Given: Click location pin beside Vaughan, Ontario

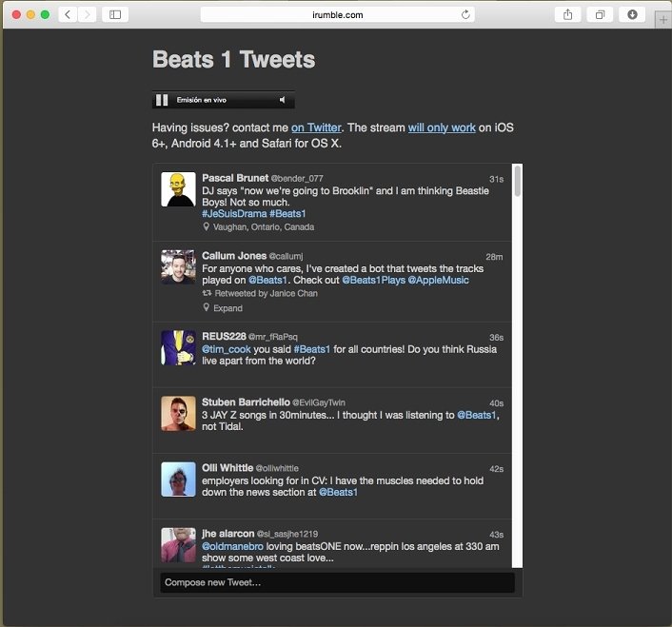Looking at the screenshot, I should click(207, 226).
